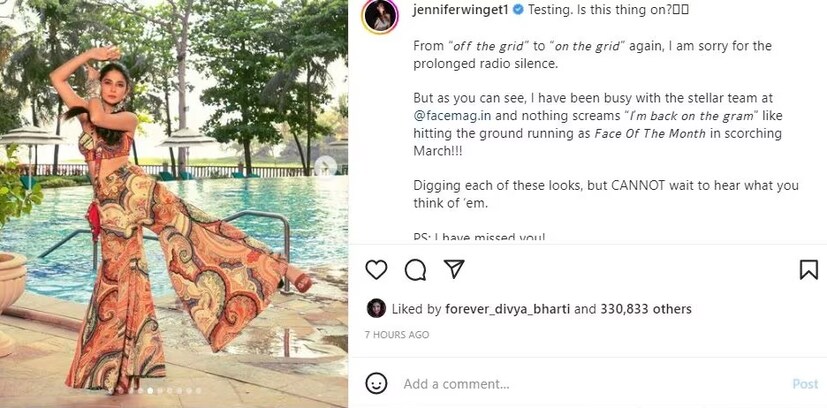This screenshot has height=408, width=827.
Task: Open the emoji picker smiley icon
Action: 376,384
